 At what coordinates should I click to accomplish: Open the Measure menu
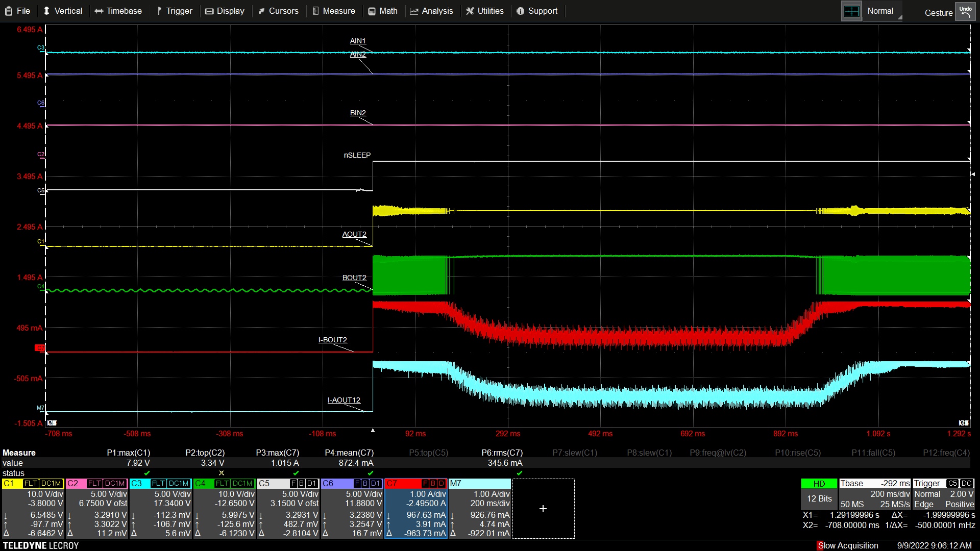(x=334, y=11)
